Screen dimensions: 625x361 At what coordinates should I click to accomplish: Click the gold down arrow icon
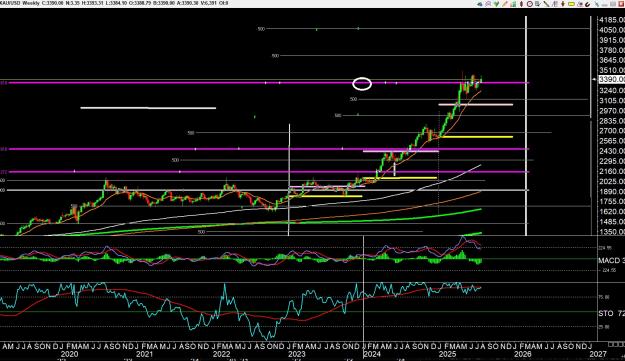[x=563, y=4]
